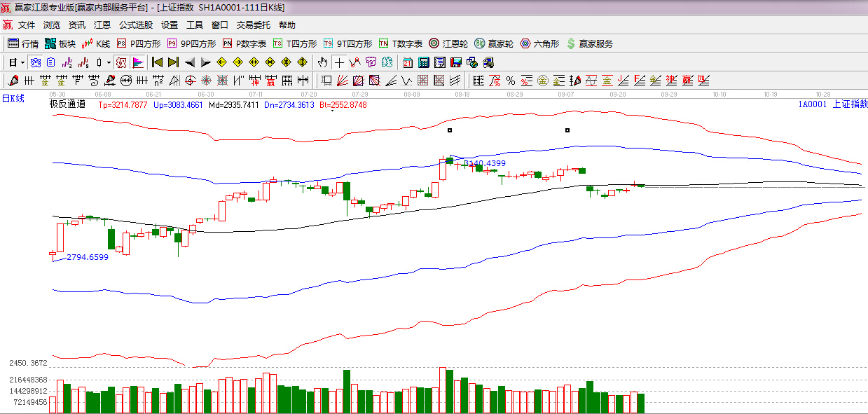
Task: Open the 六角形 hexagon chart tool
Action: [539, 43]
